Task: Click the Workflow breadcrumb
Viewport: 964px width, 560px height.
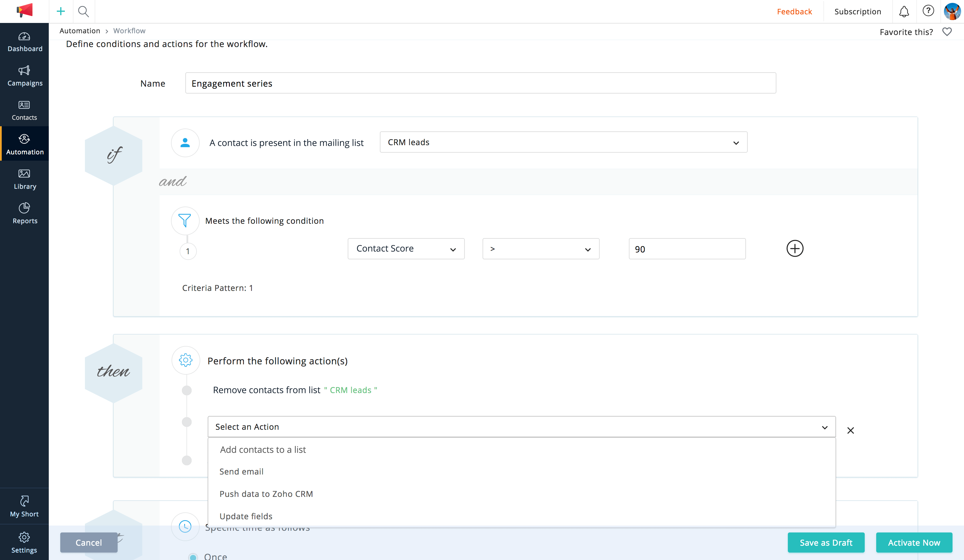Action: [x=129, y=31]
